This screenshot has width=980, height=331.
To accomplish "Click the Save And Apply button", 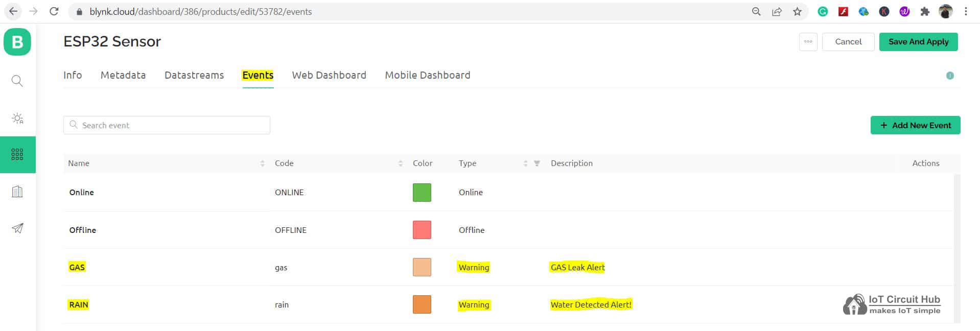I will (918, 42).
